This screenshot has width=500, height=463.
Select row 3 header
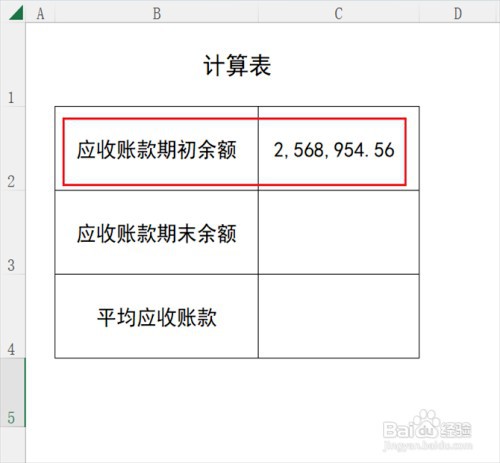coord(13,232)
